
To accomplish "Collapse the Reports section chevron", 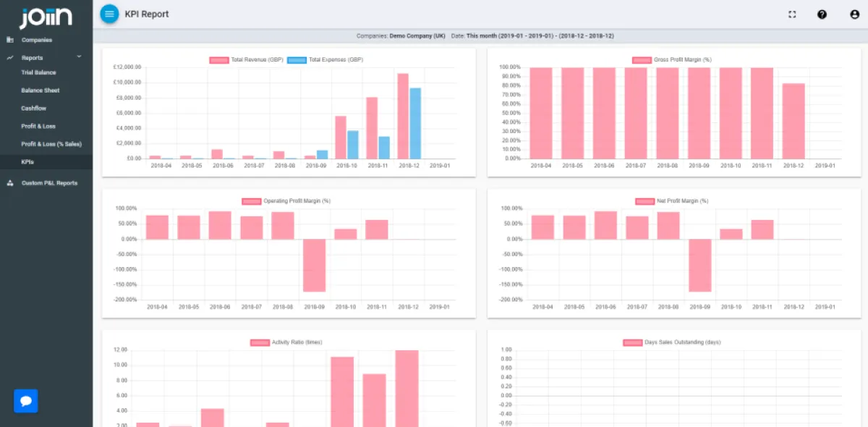I will [x=79, y=57].
